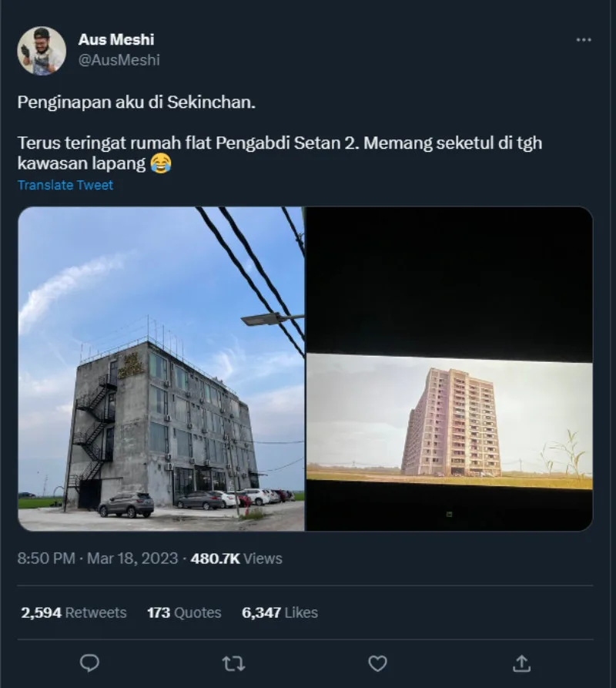Image resolution: width=616 pixels, height=688 pixels.
Task: Open Aus Meshi's profile avatar
Action: [42, 51]
